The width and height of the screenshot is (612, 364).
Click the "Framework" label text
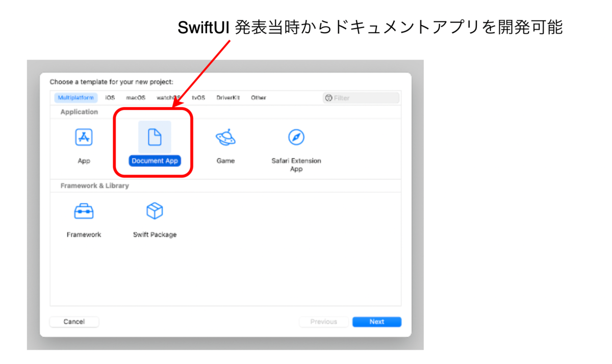point(84,235)
